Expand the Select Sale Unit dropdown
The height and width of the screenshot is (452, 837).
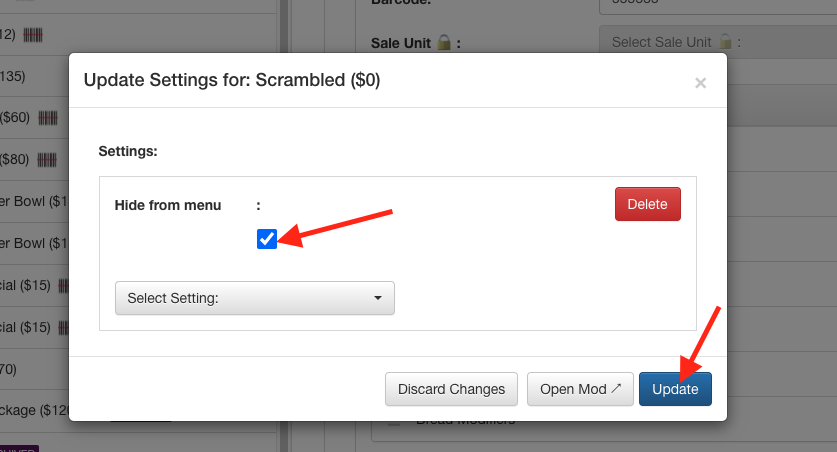pyautogui.click(x=716, y=42)
